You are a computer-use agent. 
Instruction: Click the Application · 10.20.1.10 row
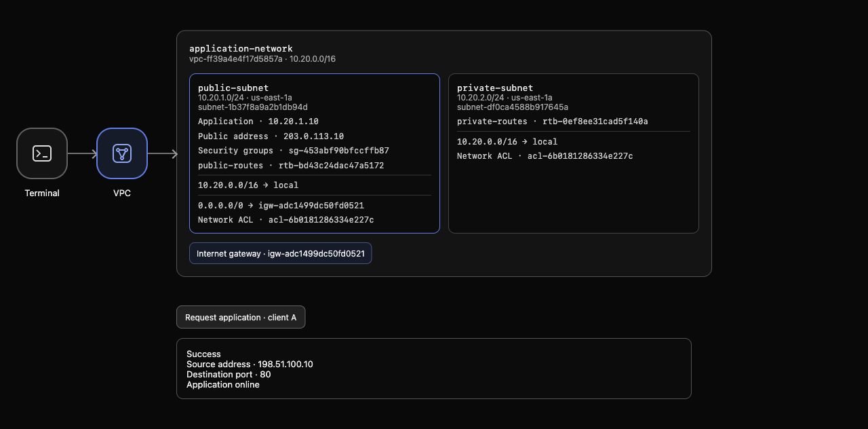258,122
